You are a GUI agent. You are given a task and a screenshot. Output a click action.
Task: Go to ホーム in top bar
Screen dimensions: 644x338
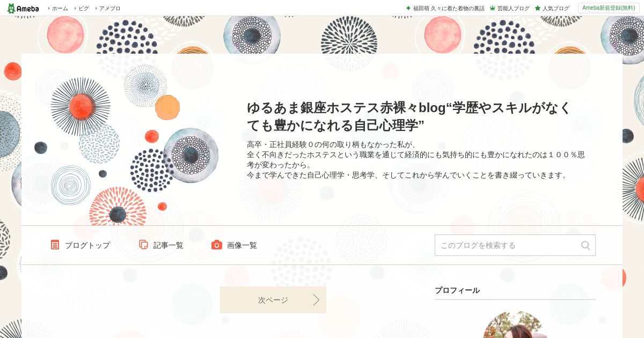[x=60, y=8]
